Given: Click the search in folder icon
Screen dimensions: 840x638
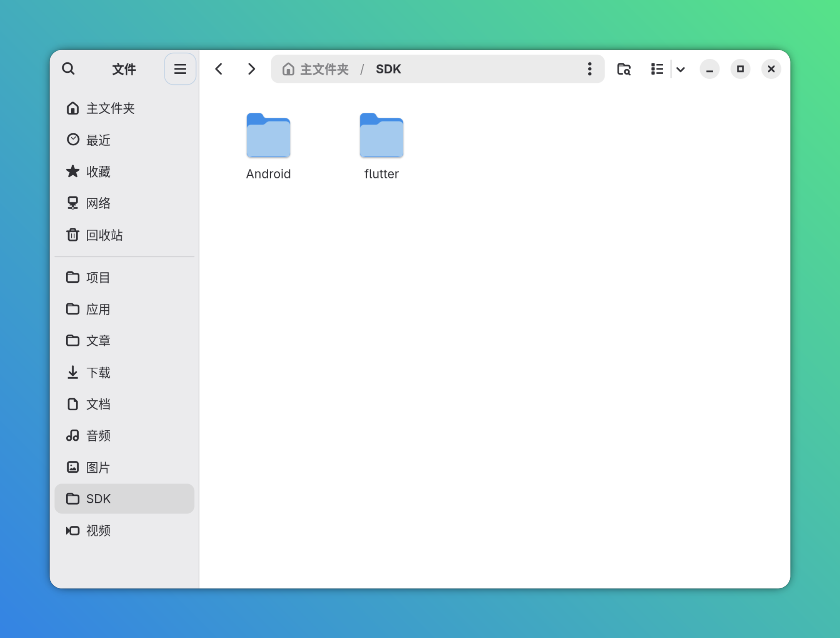Looking at the screenshot, I should click(624, 69).
